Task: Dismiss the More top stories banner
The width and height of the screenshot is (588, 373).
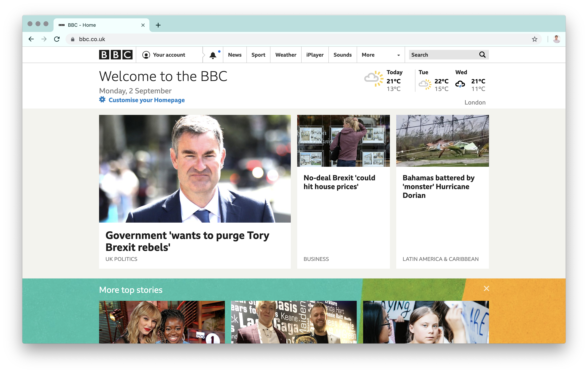Action: (x=486, y=288)
